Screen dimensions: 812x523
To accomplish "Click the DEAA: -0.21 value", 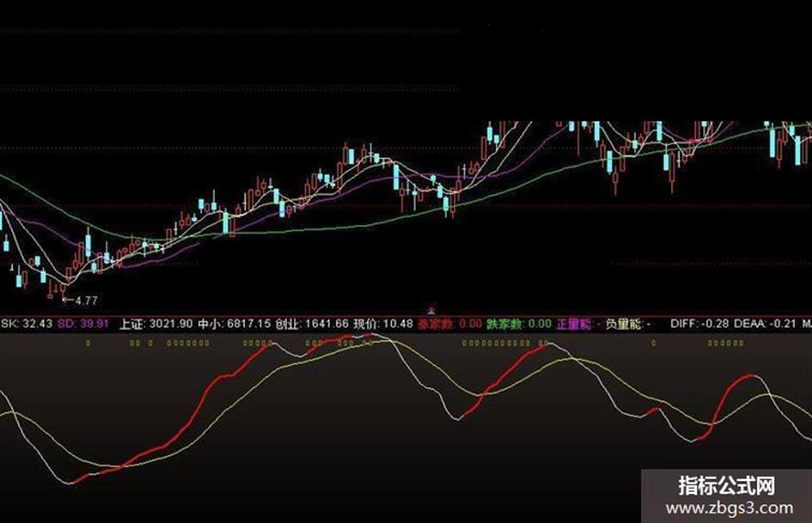I will point(765,324).
